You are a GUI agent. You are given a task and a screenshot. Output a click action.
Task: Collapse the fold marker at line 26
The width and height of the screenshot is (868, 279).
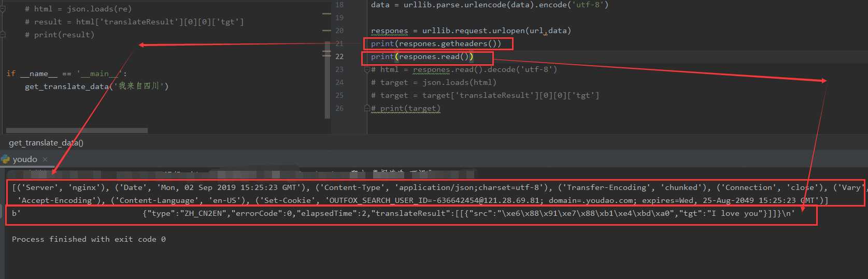tap(366, 109)
